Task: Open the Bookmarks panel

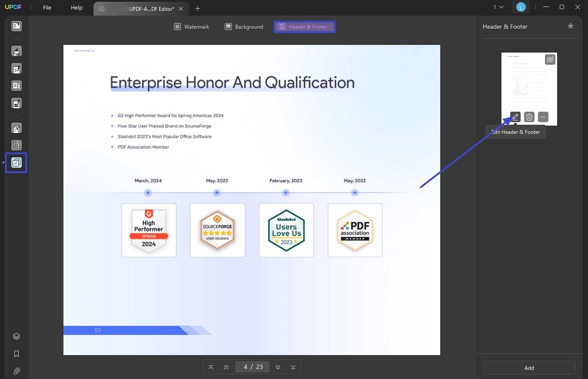Action: [x=16, y=354]
